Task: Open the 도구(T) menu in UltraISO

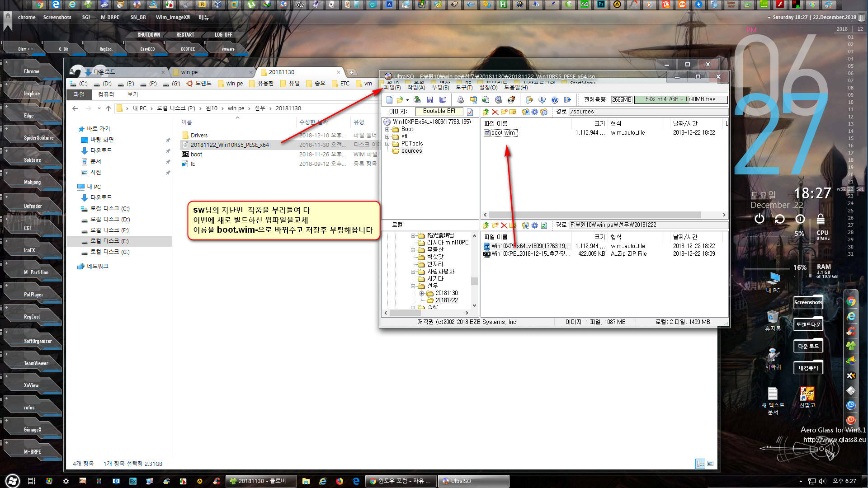Action: point(464,87)
